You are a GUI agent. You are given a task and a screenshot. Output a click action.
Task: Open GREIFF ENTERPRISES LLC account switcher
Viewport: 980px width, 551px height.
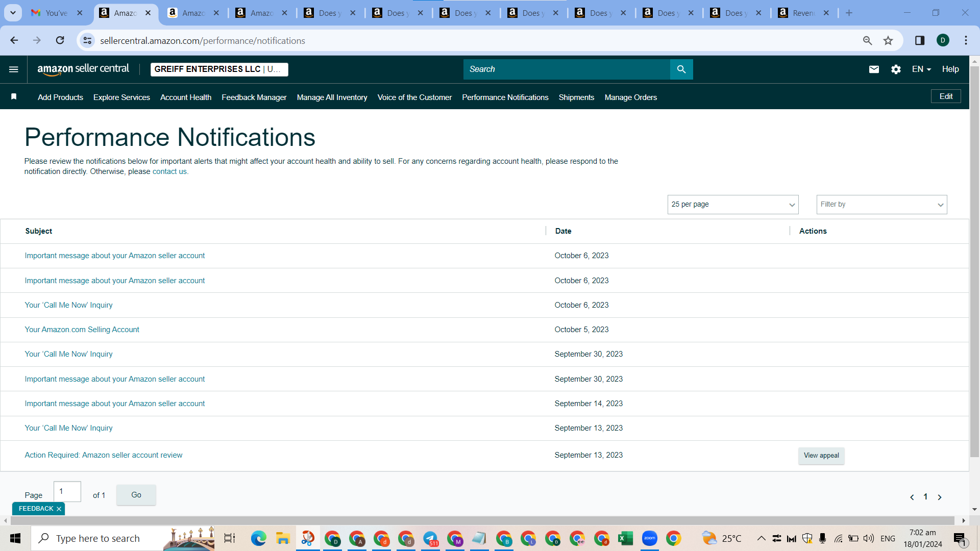219,69
